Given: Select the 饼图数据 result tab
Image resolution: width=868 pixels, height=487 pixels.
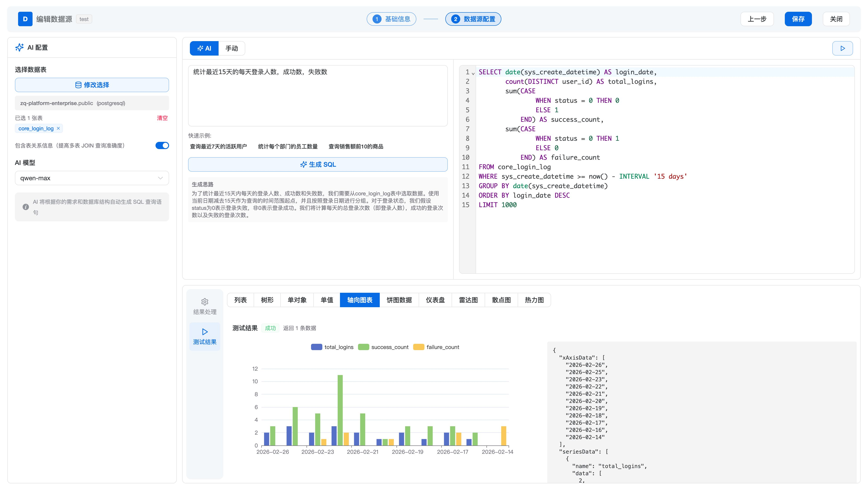Looking at the screenshot, I should click(399, 300).
